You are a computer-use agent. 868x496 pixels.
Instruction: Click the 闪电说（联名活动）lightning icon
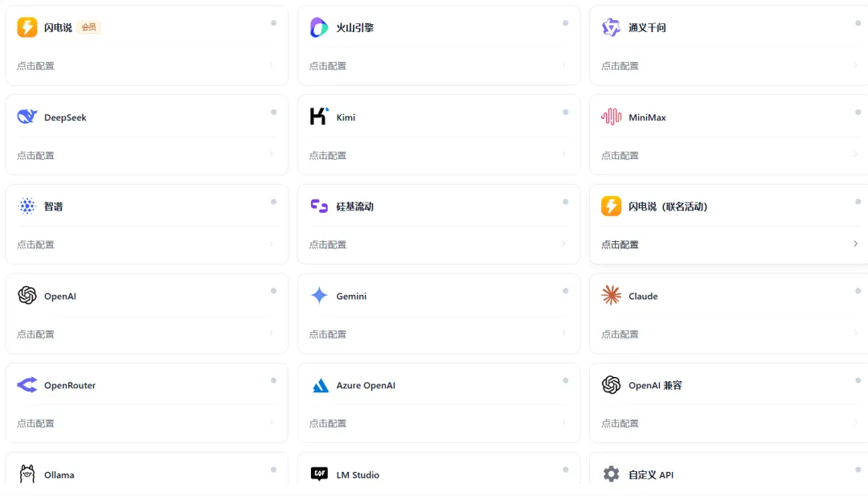point(611,206)
